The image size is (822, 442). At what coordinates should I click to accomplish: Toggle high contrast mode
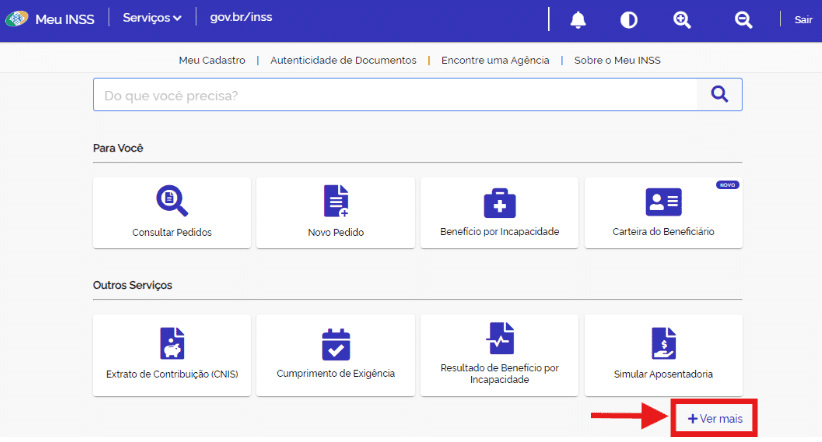[629, 19]
